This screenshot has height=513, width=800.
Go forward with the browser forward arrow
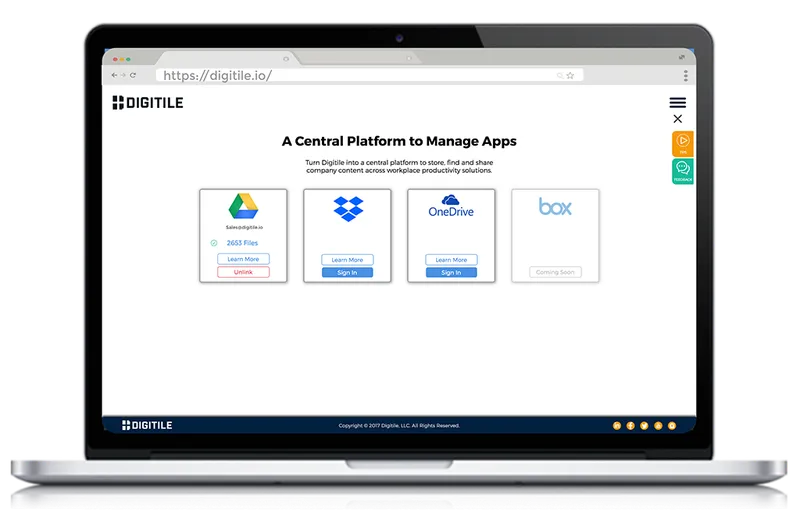coord(123,75)
